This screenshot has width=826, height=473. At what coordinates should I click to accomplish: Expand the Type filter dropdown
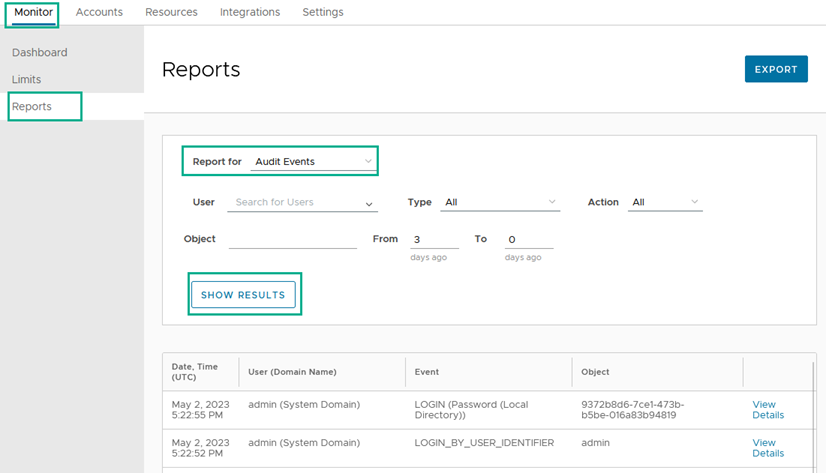click(500, 202)
